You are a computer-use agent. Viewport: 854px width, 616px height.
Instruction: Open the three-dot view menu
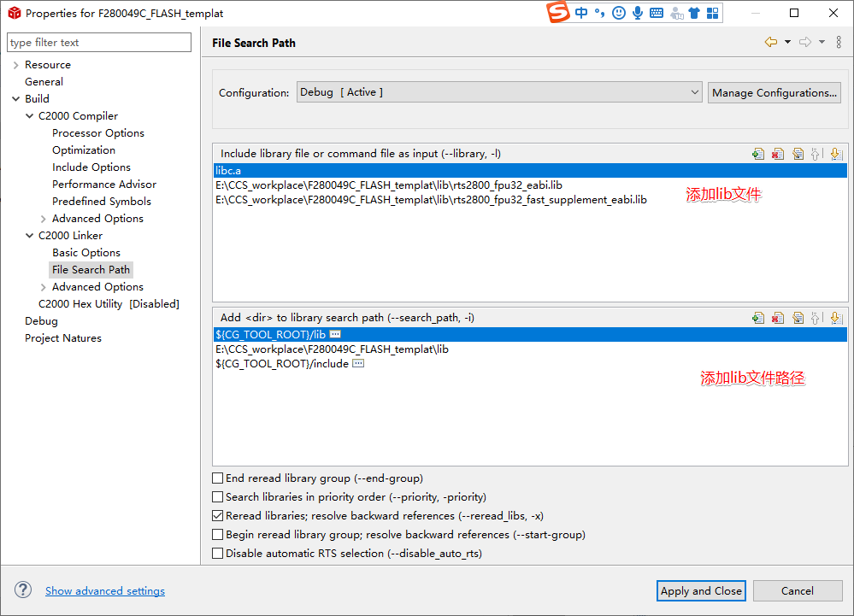tap(839, 42)
